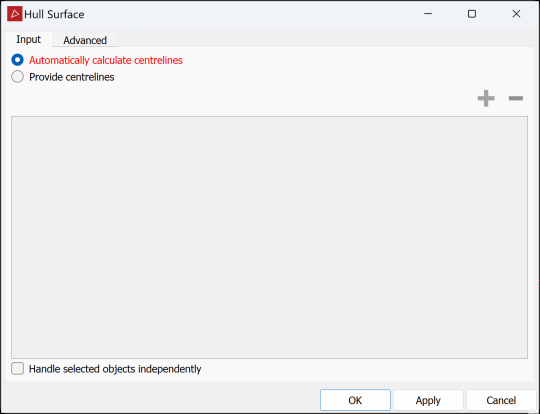Click the Apply button
This screenshot has width=540, height=414.
[x=428, y=400]
